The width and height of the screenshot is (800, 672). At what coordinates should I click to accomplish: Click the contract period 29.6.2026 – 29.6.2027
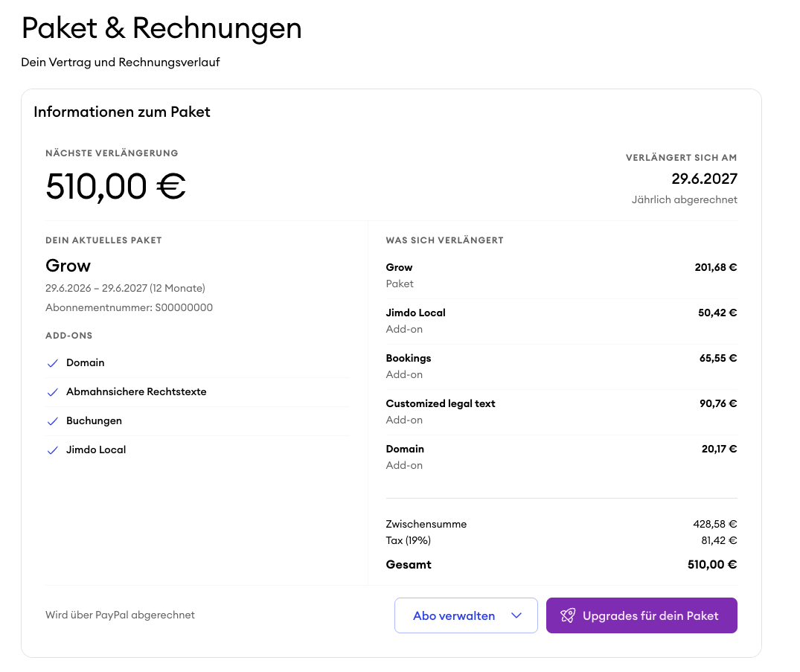(x=125, y=288)
